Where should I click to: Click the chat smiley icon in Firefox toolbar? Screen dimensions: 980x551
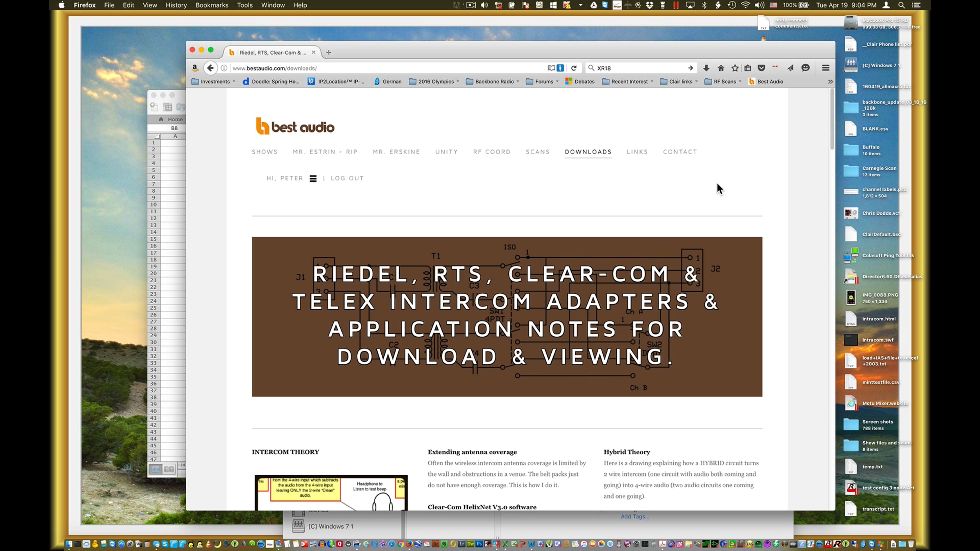tap(805, 68)
